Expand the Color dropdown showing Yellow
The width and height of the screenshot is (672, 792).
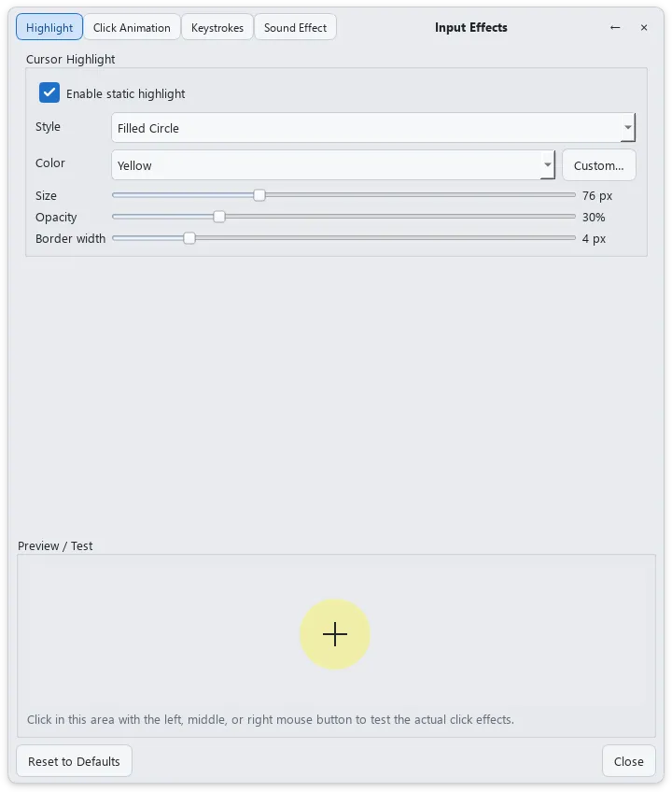click(332, 165)
